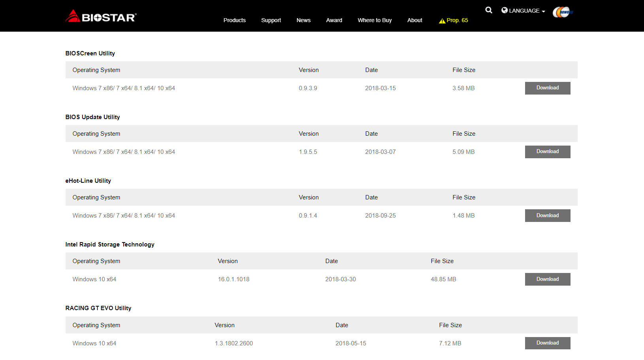Download the BIOS Update Utility 1.9.5.5

548,152
